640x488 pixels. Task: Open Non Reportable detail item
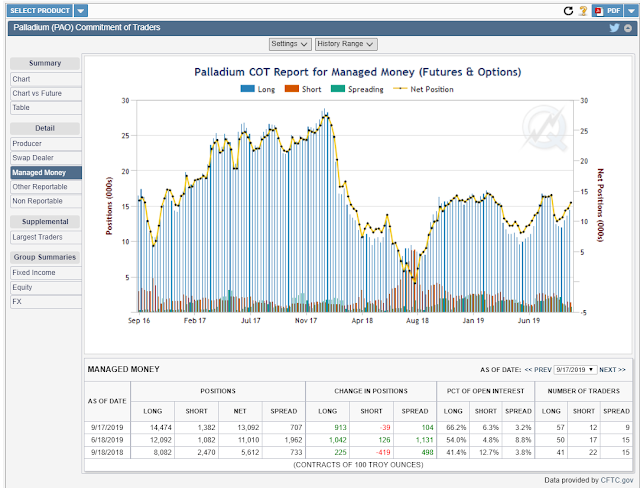(x=46, y=201)
